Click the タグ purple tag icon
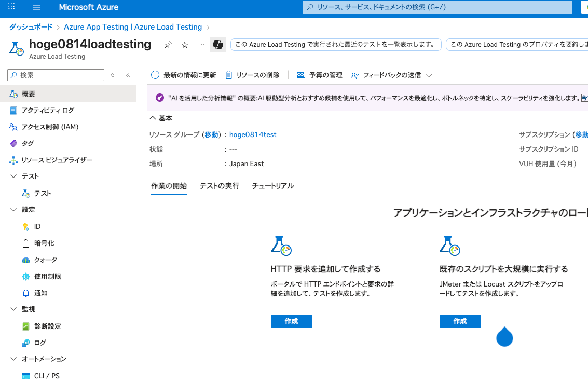 [x=13, y=144]
